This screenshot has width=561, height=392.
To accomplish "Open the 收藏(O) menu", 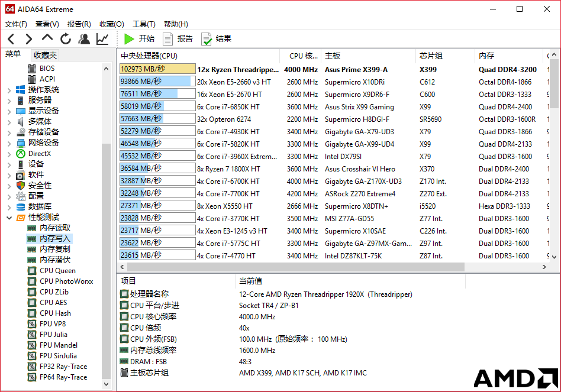I will tap(112, 24).
